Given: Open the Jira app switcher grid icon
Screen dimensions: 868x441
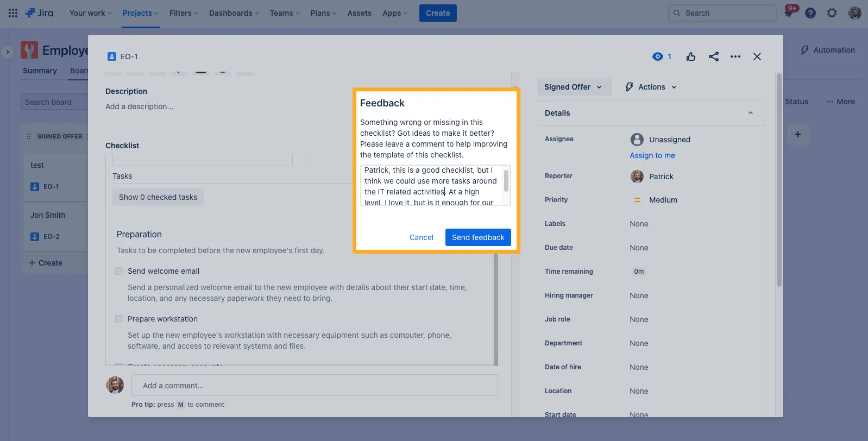Looking at the screenshot, I should click(13, 13).
